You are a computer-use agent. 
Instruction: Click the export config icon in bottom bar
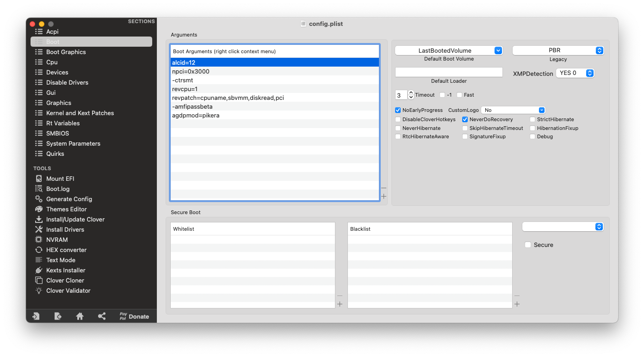point(58,316)
